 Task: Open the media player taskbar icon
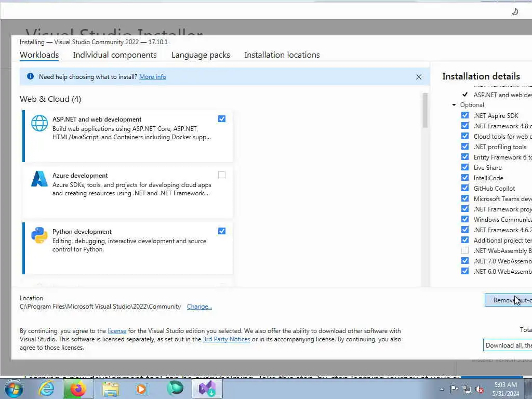pyautogui.click(x=142, y=389)
